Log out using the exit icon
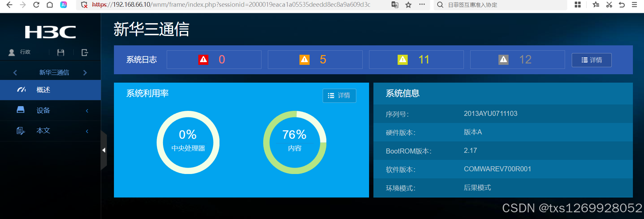The image size is (644, 219). (85, 52)
